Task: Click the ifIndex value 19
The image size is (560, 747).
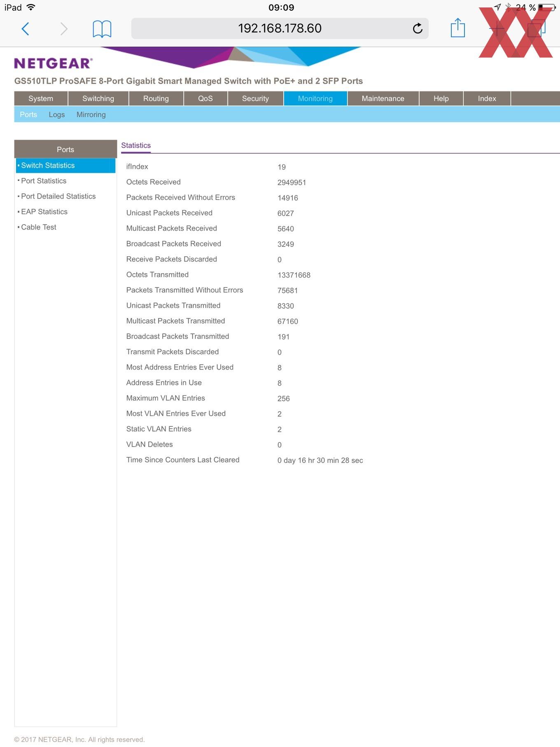Action: click(282, 167)
